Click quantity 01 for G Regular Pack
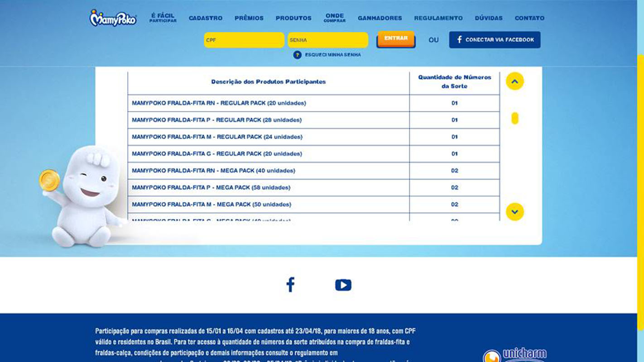 (455, 154)
